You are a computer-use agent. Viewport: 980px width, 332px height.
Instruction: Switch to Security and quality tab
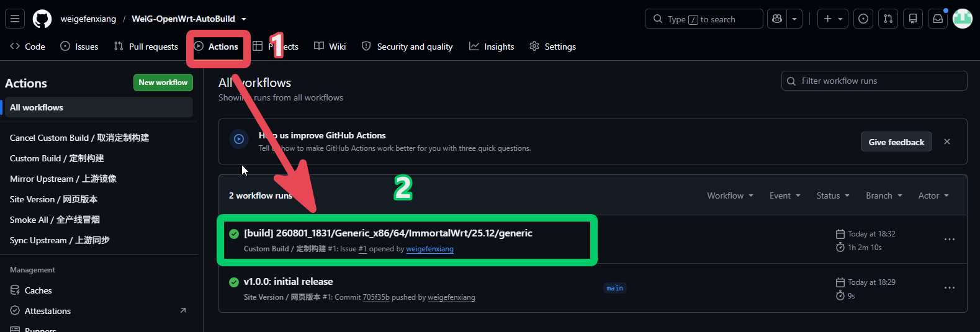407,47
